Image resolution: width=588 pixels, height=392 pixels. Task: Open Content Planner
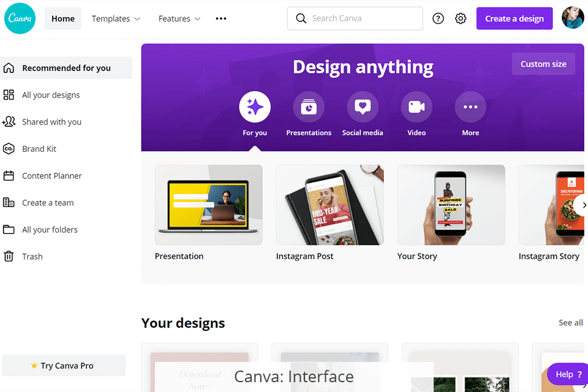pyautogui.click(x=51, y=176)
